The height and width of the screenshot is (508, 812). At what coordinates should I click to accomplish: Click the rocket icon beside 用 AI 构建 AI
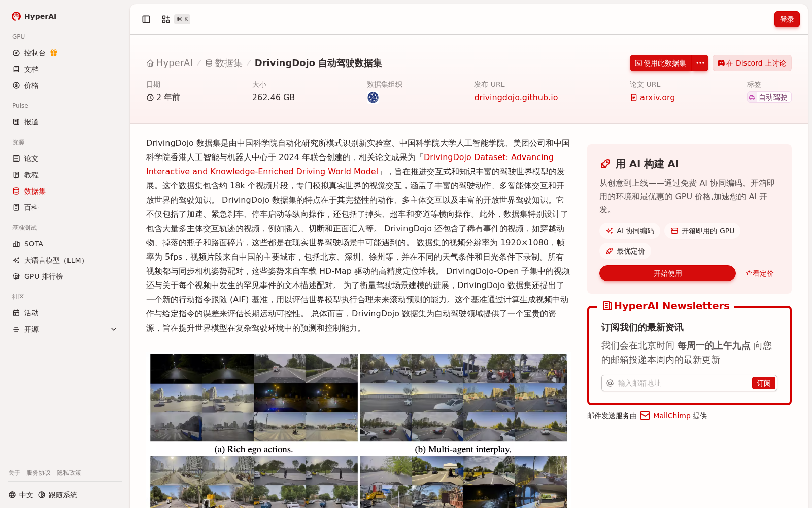tap(605, 164)
